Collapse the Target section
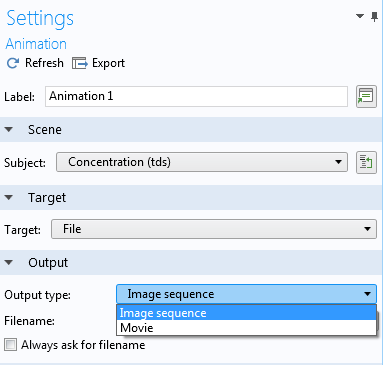Image resolution: width=383 pixels, height=365 pixels. point(9,197)
